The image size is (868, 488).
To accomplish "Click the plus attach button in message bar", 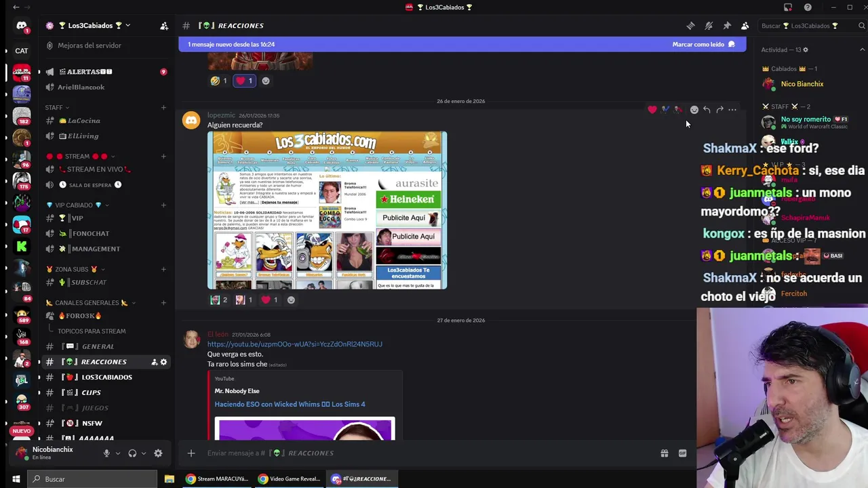I will click(191, 453).
